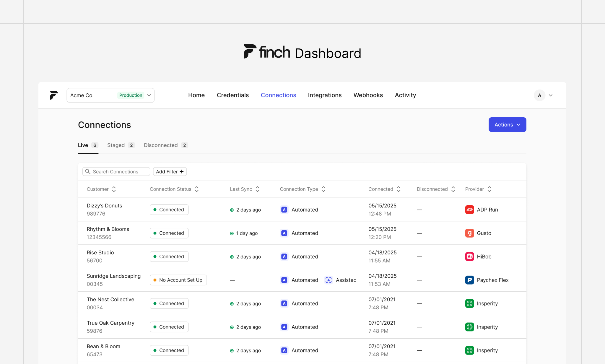Toggle sort on Last Sync column

point(257,189)
